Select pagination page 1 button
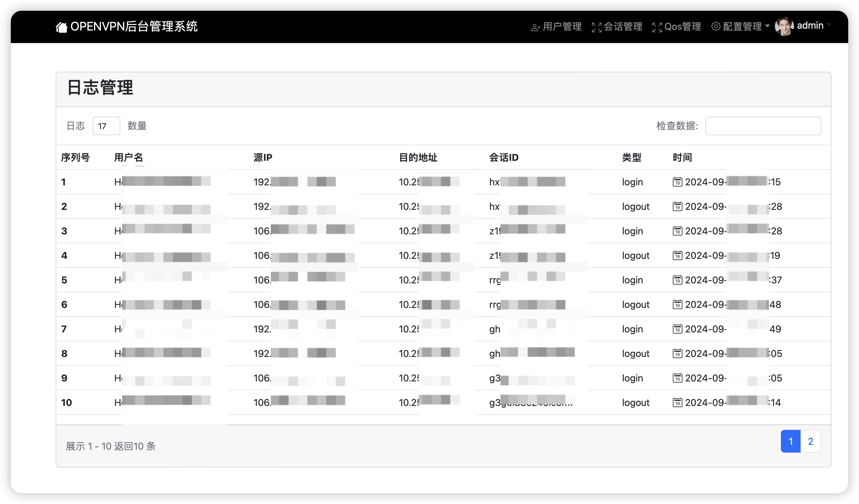Viewport: 859px width, 504px height. coord(790,441)
